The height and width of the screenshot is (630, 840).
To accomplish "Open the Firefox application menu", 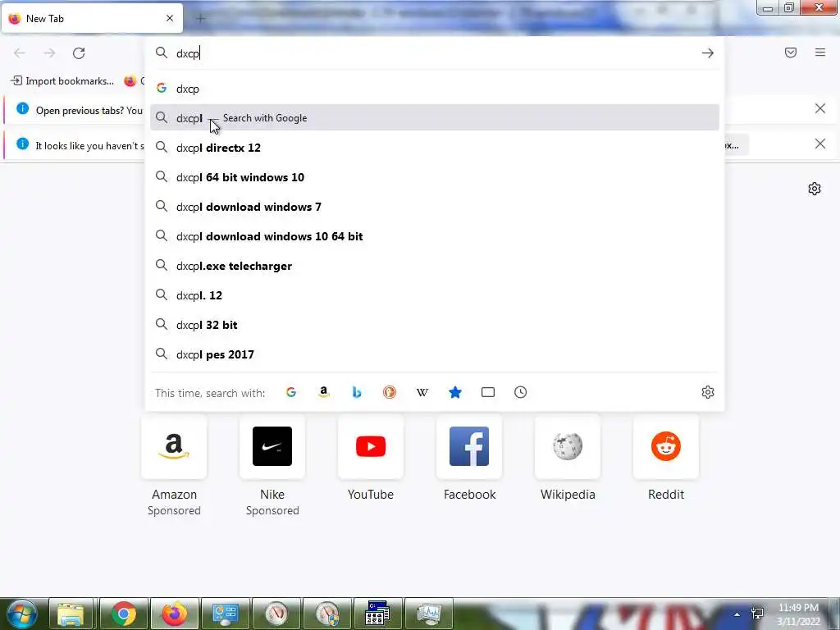I will click(820, 52).
